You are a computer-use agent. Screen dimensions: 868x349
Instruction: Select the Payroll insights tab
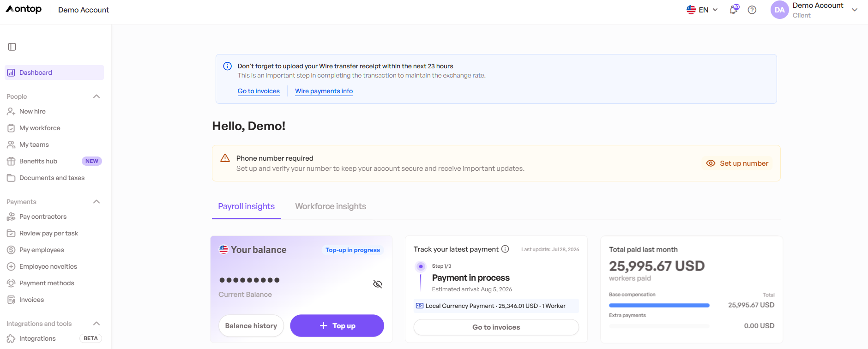(247, 206)
